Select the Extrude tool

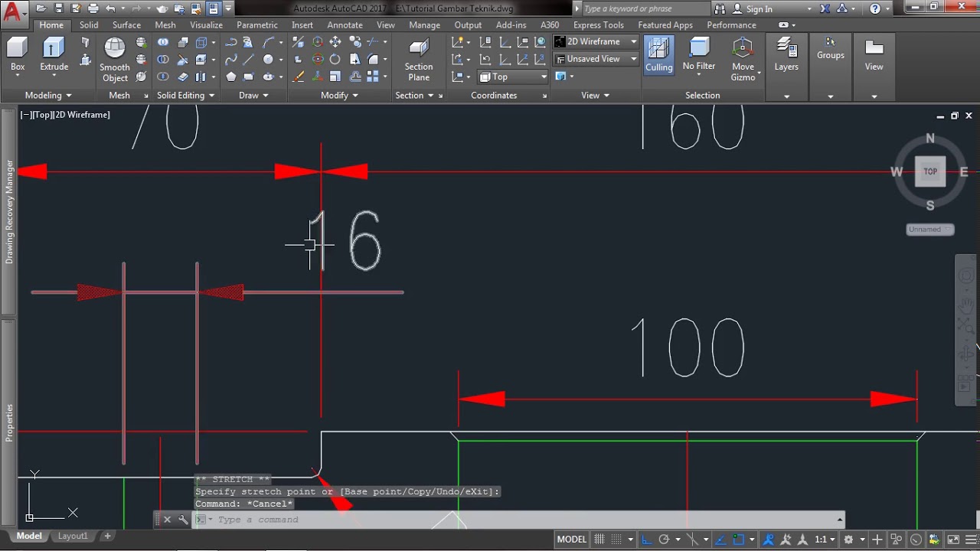pos(54,54)
